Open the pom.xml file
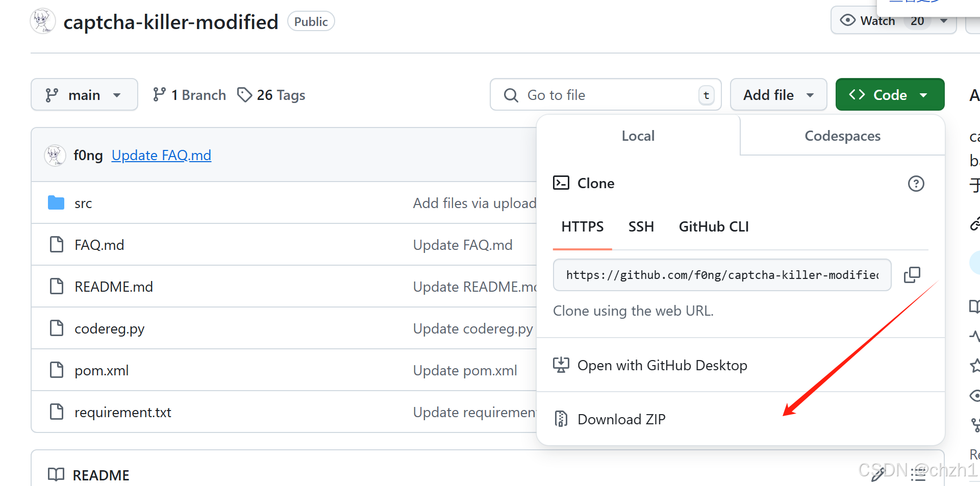 coord(102,370)
